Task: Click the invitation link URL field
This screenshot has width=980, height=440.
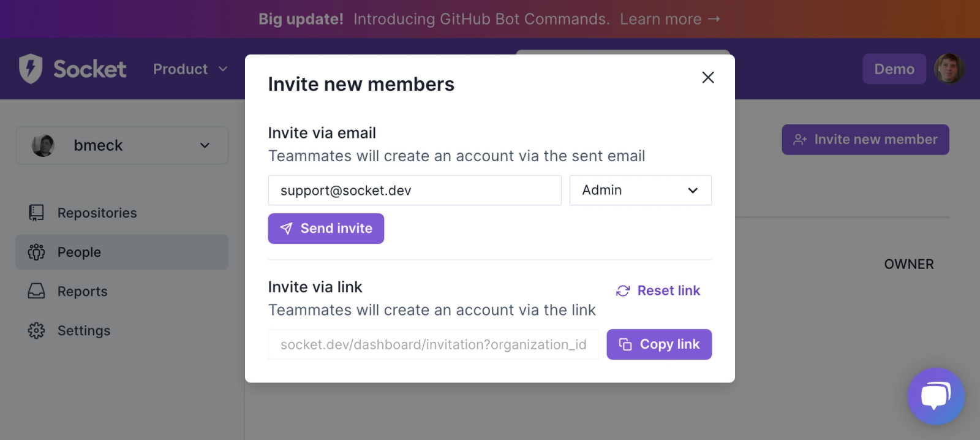Action: point(433,344)
